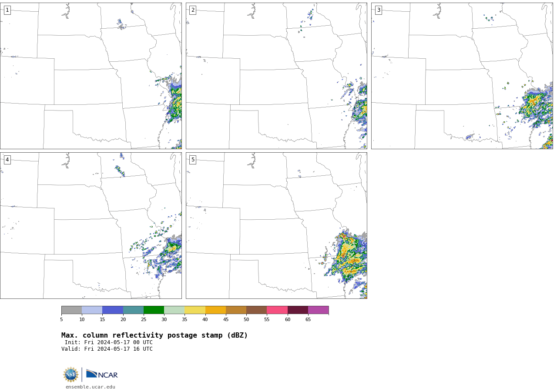Screen dimensions: 557x392
Task: Click the yellow 35-40 dBZ swatch
Action: [x=195, y=310]
